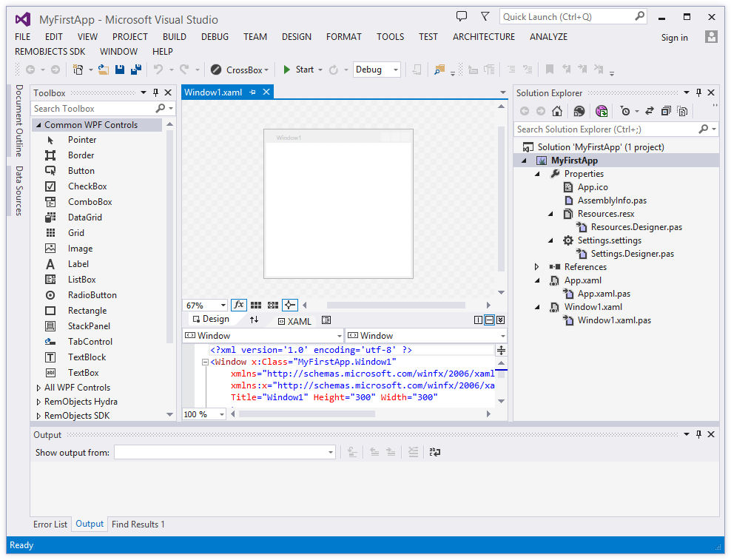Switch to the Error List tab

pos(50,524)
